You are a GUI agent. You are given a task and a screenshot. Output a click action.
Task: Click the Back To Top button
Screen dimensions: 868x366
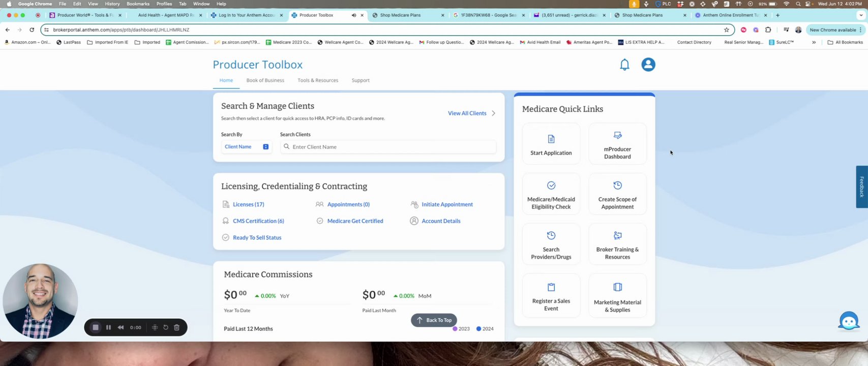click(434, 320)
